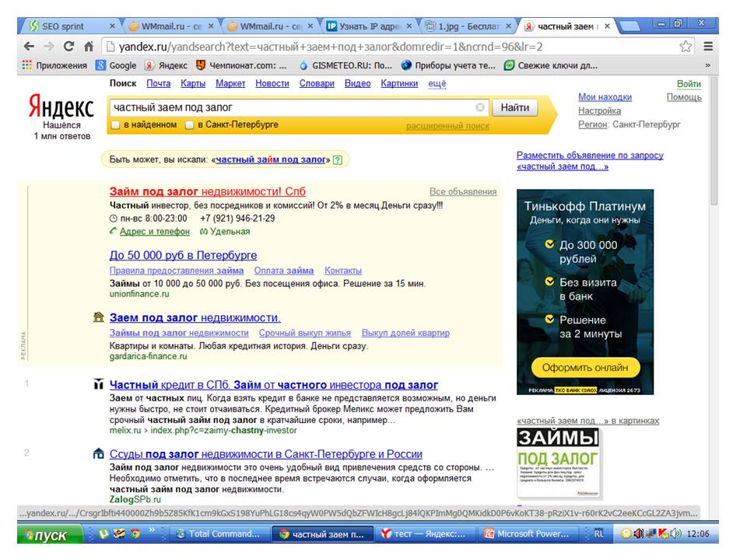Open the GISMETEO.RU bookmark
This screenshot has height=560, width=747.
click(345, 65)
